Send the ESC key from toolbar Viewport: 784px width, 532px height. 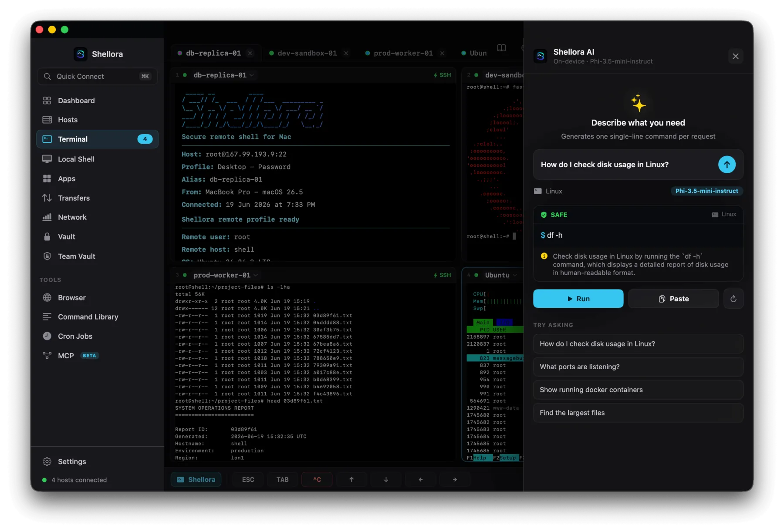pos(248,480)
